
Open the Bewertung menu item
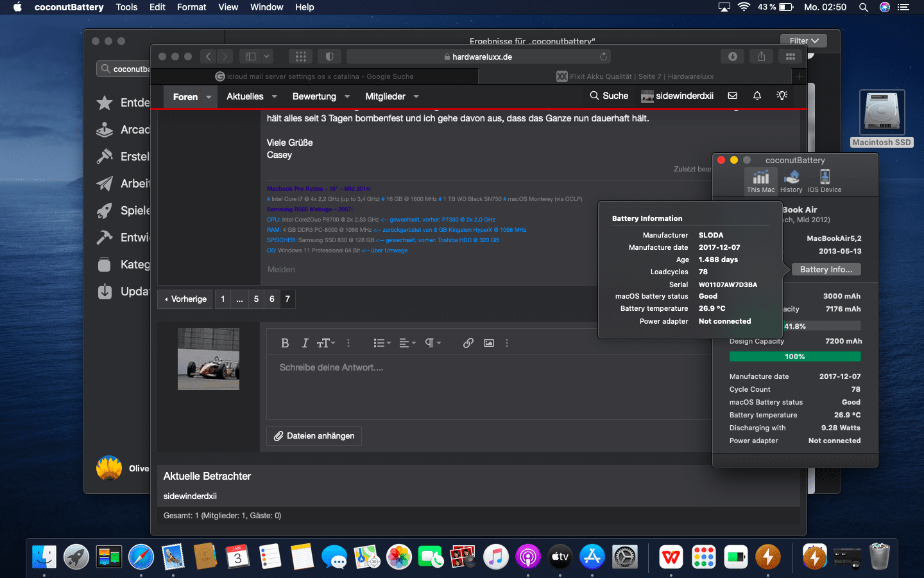(x=314, y=96)
